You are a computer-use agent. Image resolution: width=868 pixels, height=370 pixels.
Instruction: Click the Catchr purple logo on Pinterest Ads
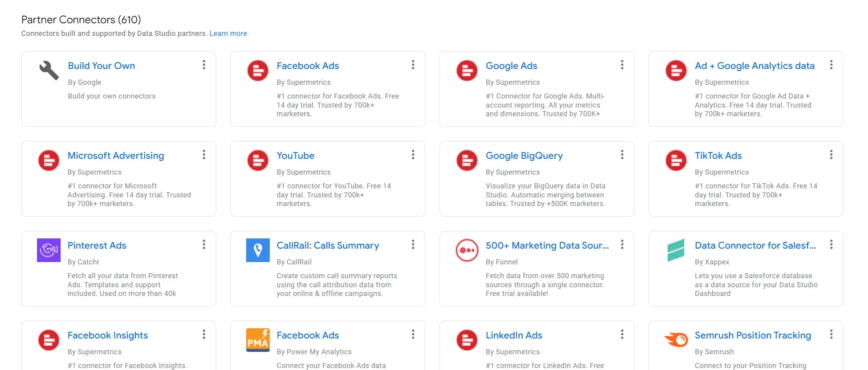[x=49, y=250]
